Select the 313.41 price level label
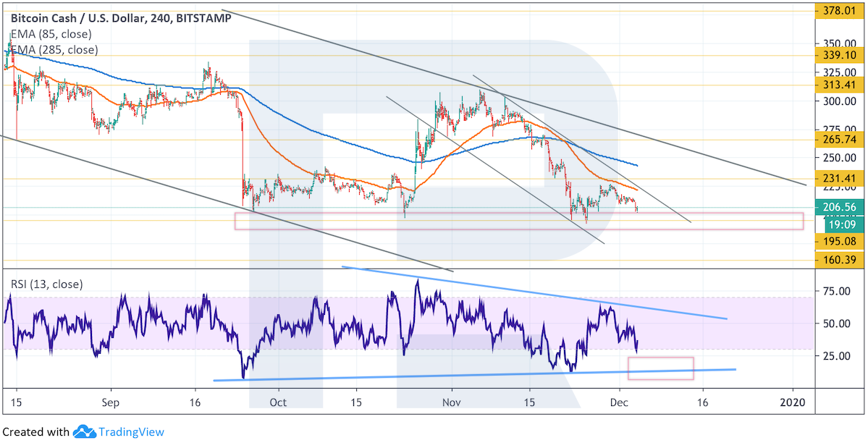868x448 pixels. click(x=838, y=85)
